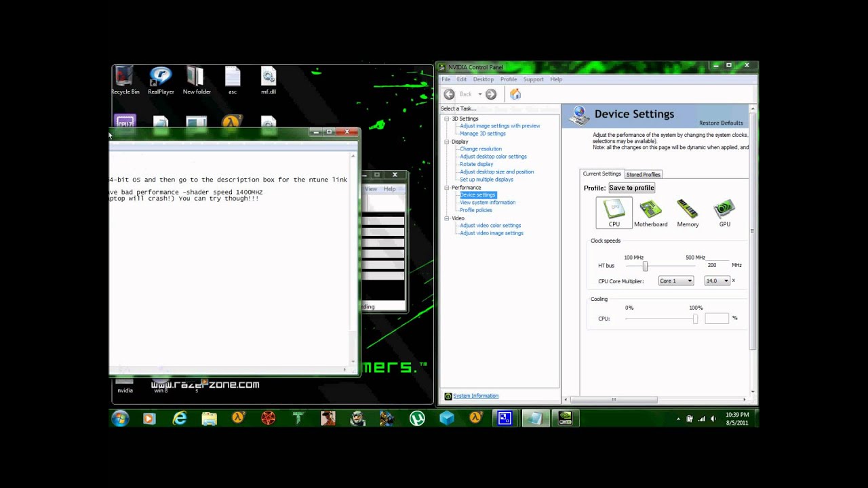Open uTorrent from the taskbar
868x488 pixels.
[x=417, y=418]
